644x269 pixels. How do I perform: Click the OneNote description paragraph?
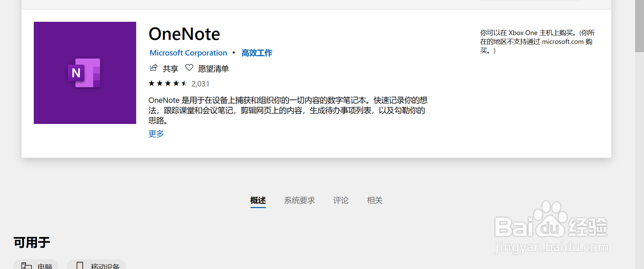pos(288,110)
